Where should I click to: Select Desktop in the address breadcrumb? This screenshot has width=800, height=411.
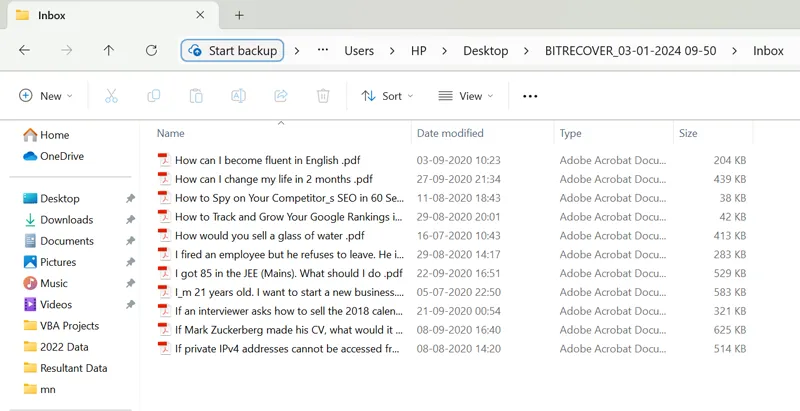pyautogui.click(x=485, y=51)
